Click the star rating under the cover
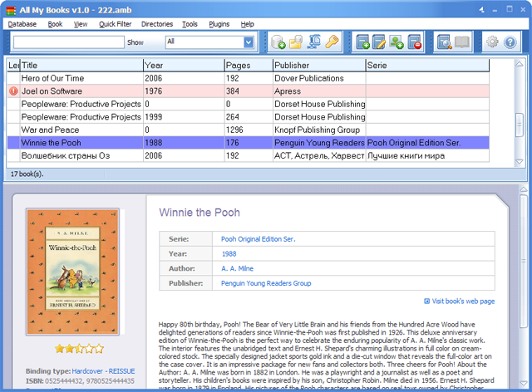 [80, 349]
